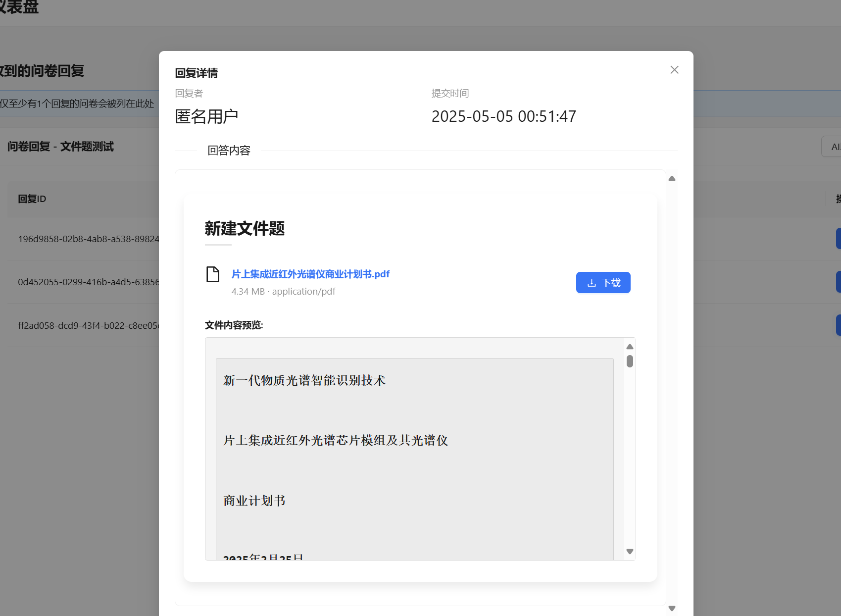Click the 新建文件题 question title
Image resolution: width=841 pixels, height=616 pixels.
(245, 228)
